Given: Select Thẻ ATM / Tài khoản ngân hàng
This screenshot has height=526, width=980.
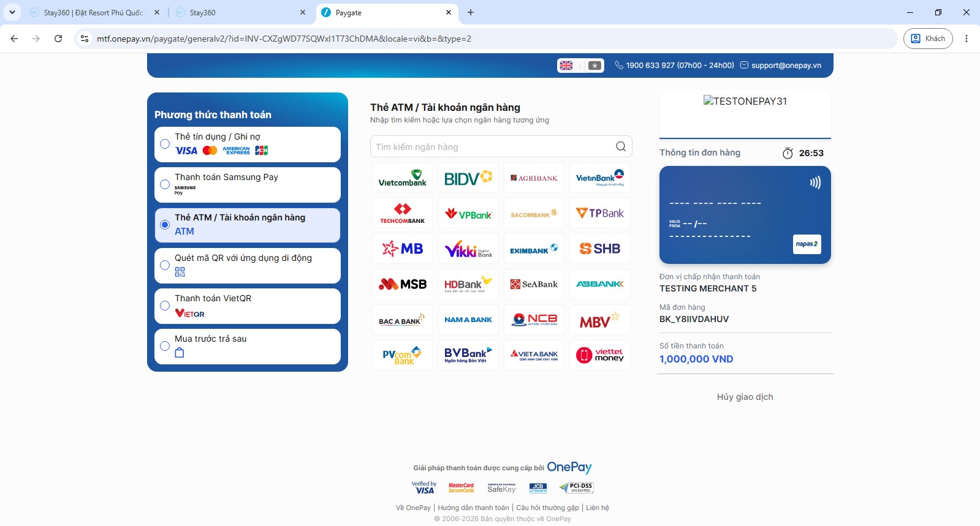Looking at the screenshot, I should (x=248, y=225).
